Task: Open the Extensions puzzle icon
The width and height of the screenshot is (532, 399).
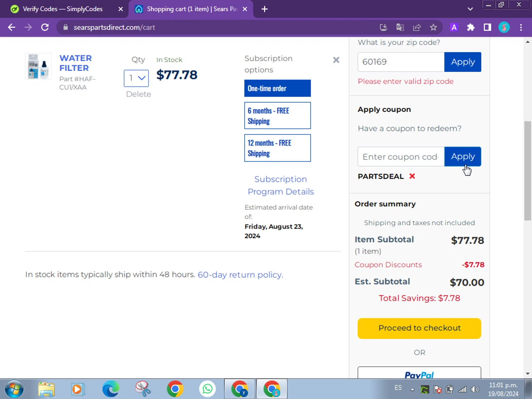Action: click(x=471, y=27)
